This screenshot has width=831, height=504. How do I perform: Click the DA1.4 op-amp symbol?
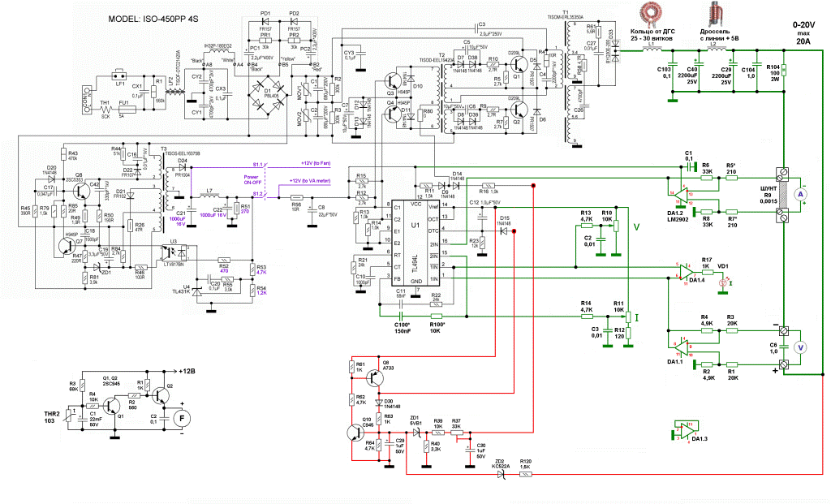tap(687, 271)
